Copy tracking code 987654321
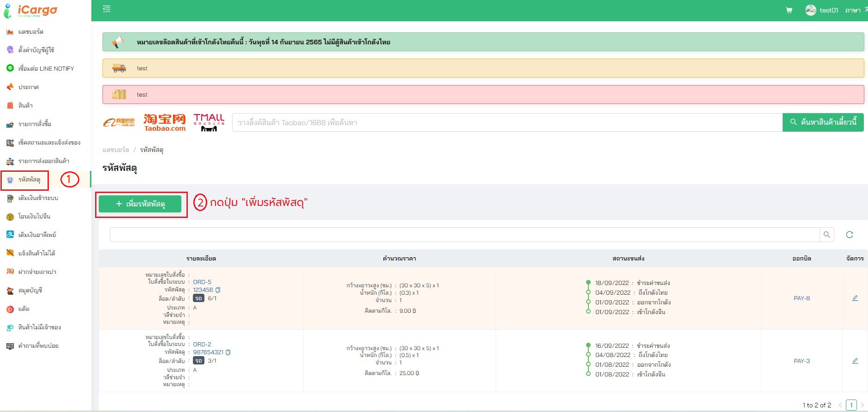The image size is (868, 412). click(228, 352)
